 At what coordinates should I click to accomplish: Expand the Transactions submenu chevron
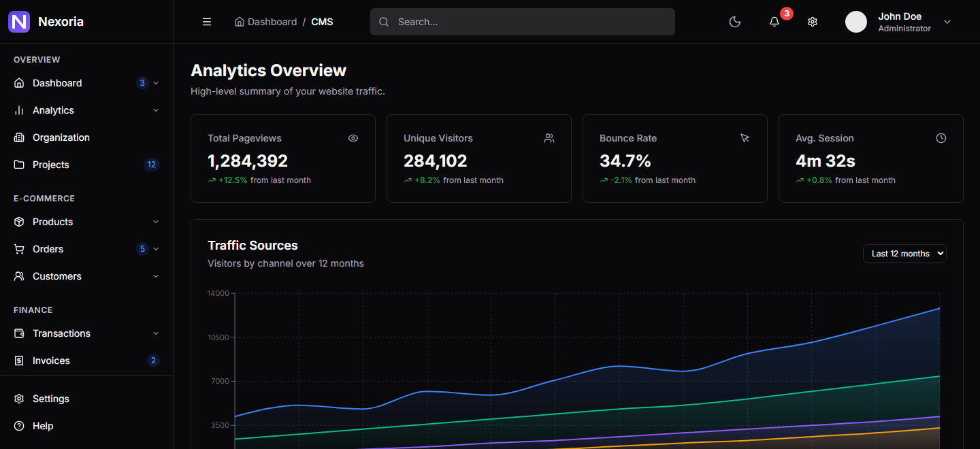tap(156, 333)
